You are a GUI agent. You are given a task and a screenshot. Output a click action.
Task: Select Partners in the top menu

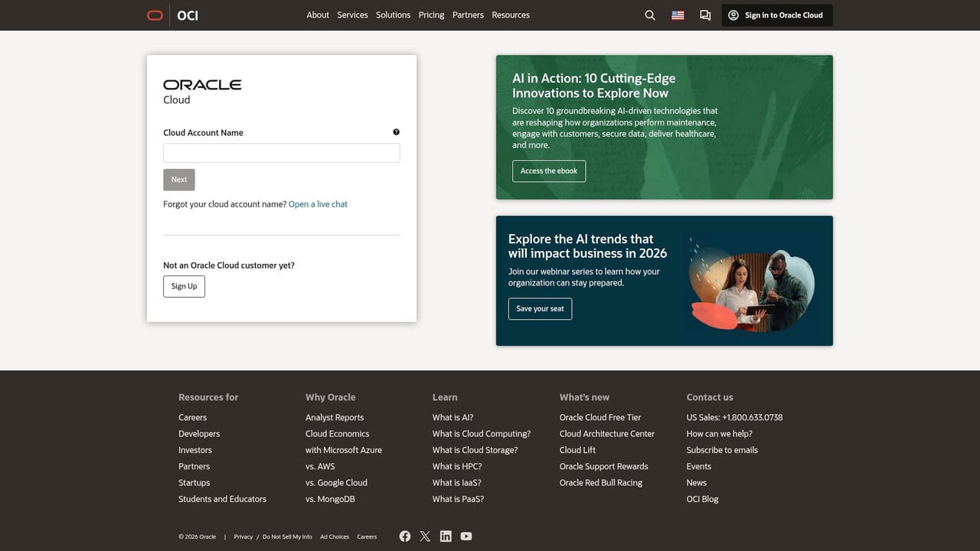(468, 15)
